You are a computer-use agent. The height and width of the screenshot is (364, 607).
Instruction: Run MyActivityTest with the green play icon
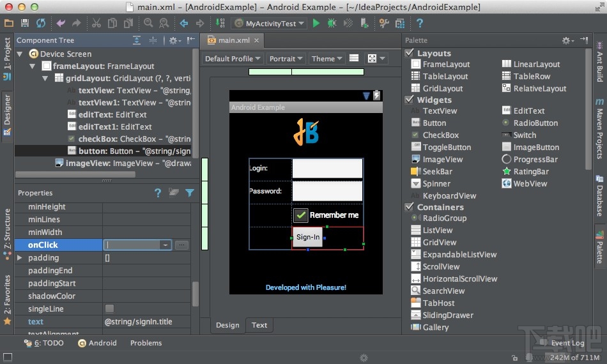tap(316, 23)
